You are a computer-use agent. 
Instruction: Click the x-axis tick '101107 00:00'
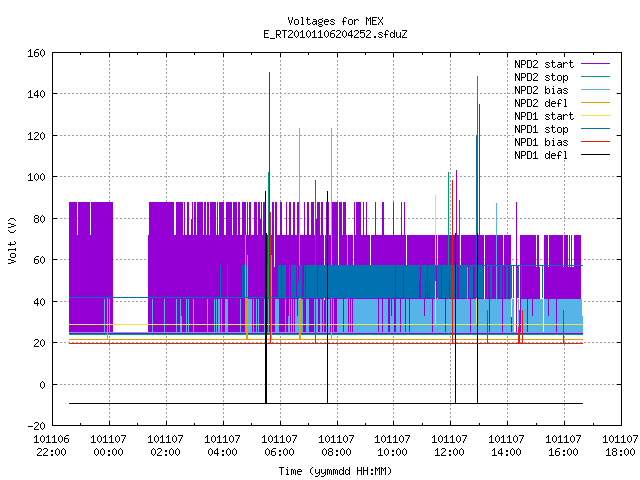[x=109, y=446]
